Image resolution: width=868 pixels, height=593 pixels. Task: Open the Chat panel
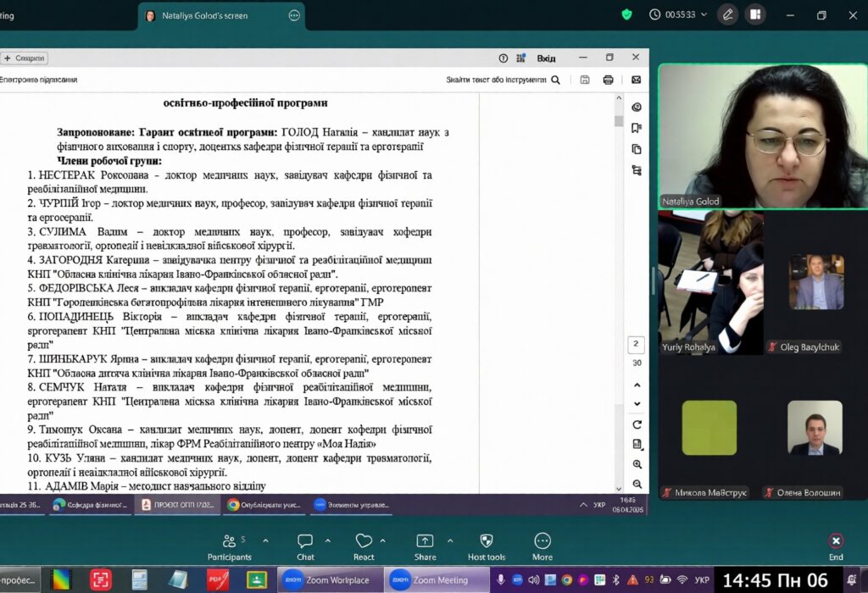[x=305, y=546]
